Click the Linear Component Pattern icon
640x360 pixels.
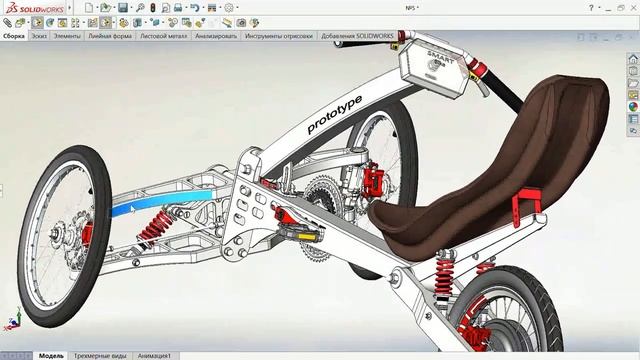75,23
